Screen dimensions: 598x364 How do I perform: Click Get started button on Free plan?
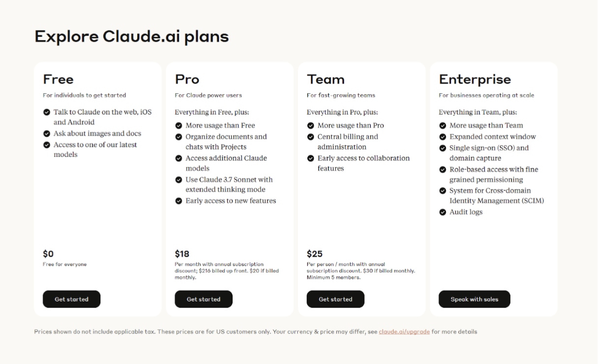[x=71, y=299]
